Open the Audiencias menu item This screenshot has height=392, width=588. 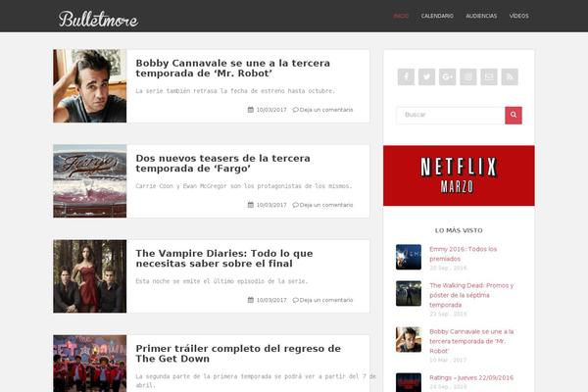tap(481, 16)
